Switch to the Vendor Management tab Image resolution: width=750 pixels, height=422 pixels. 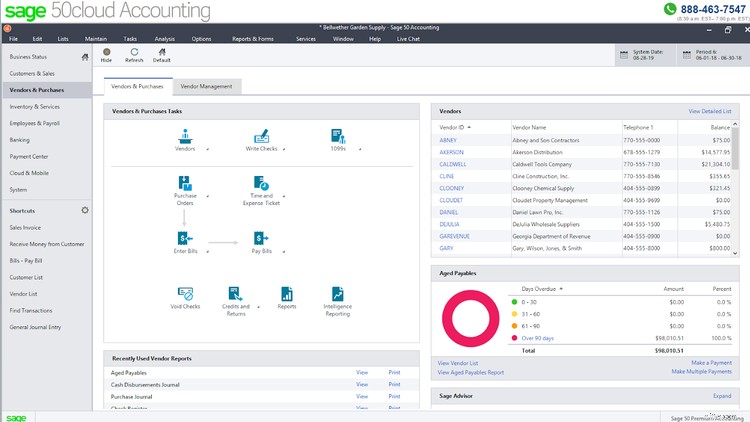coord(206,87)
